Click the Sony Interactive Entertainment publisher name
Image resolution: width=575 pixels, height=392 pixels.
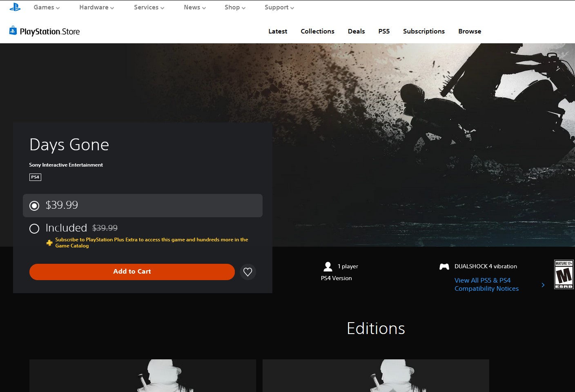coord(66,165)
